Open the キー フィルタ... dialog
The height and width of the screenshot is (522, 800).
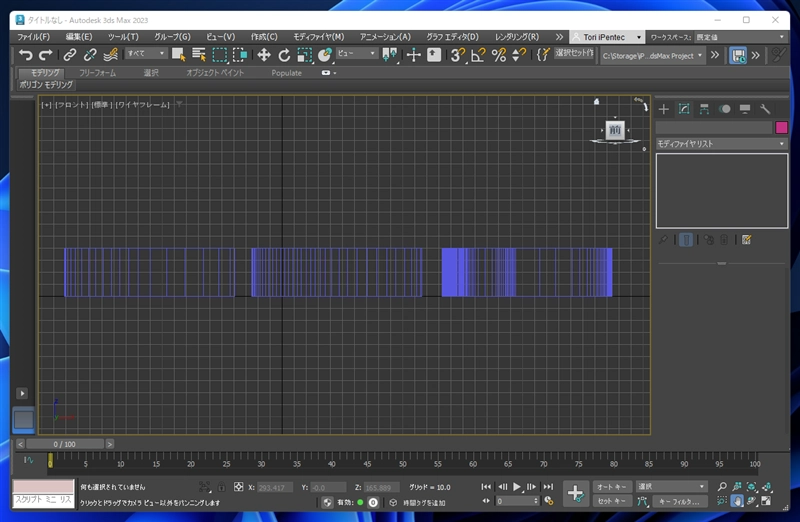pos(679,501)
